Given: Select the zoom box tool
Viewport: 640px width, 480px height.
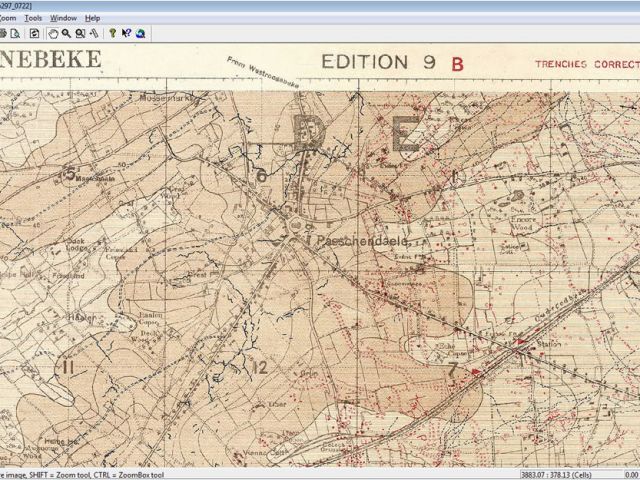Looking at the screenshot, I should 80,33.
